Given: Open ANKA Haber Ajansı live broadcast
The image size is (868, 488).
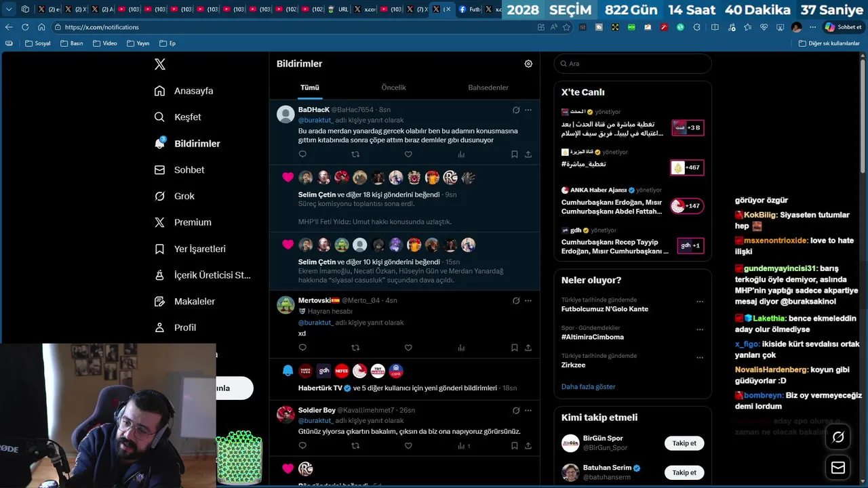Looking at the screenshot, I should [x=633, y=201].
